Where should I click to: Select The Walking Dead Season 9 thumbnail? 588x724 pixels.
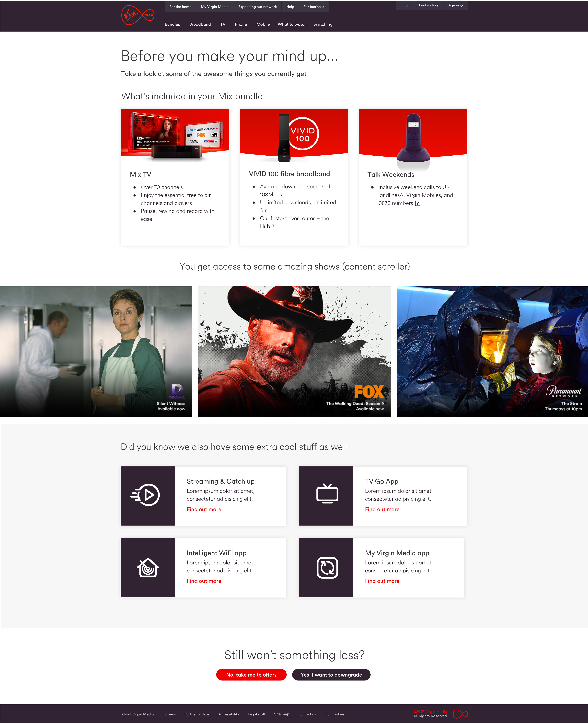(x=294, y=351)
